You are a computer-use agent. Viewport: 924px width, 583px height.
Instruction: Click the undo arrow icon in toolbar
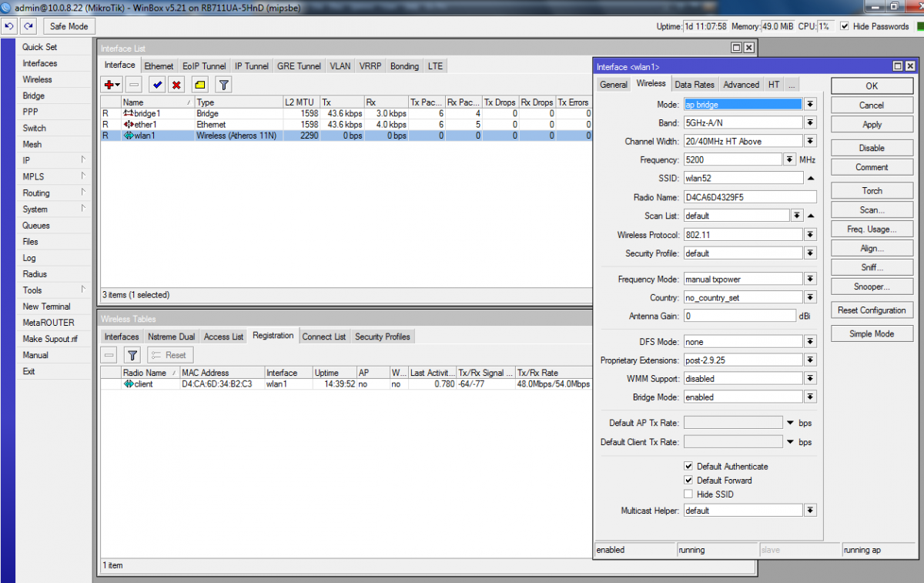[9, 26]
